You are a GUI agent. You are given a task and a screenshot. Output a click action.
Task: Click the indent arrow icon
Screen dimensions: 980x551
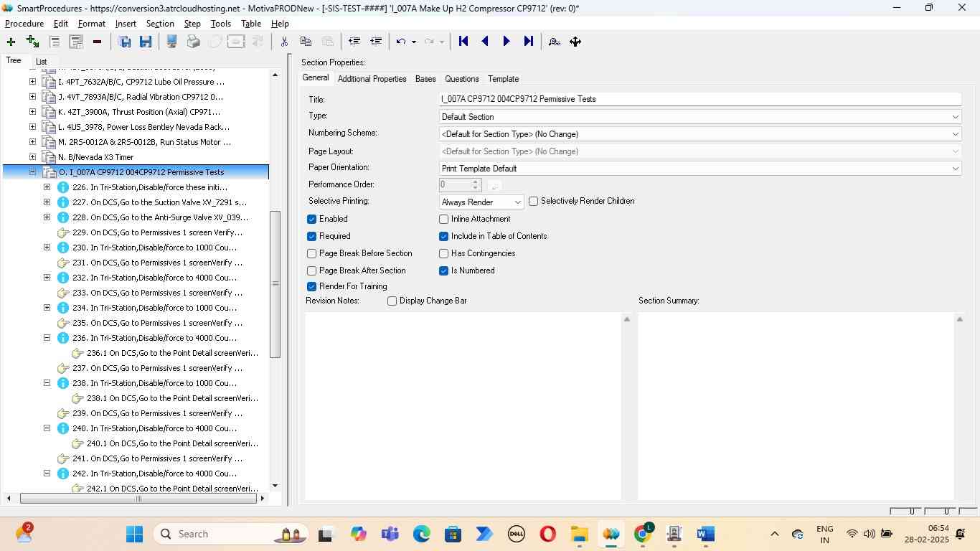(x=375, y=42)
